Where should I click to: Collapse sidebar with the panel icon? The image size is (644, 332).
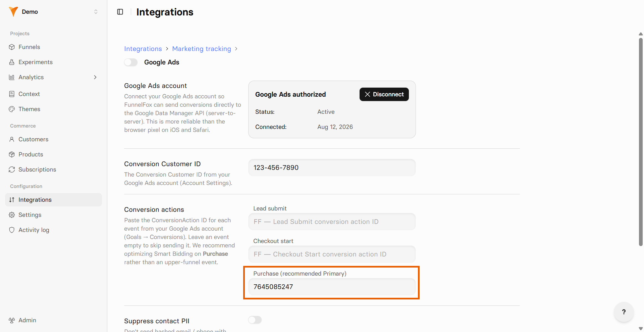coord(120,12)
